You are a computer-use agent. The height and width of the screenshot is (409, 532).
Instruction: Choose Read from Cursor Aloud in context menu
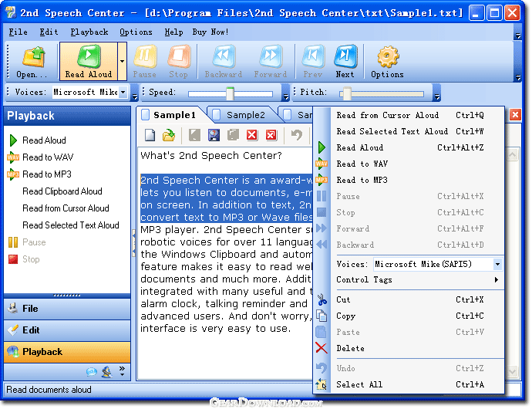409,115
